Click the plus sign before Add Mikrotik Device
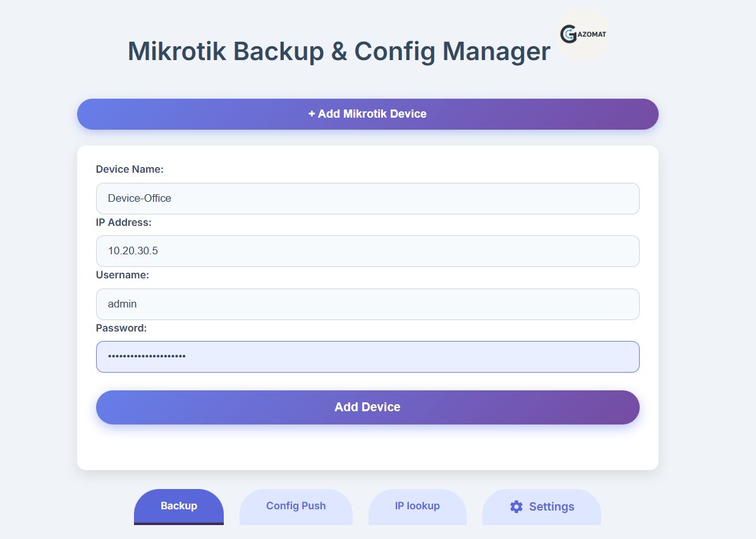Viewport: 756px width, 539px height. click(x=312, y=114)
